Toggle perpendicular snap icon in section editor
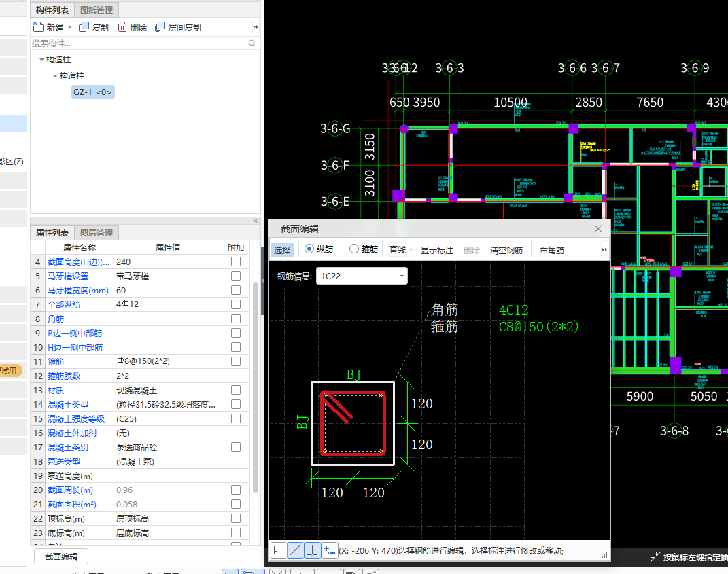728x574 pixels. pyautogui.click(x=313, y=551)
